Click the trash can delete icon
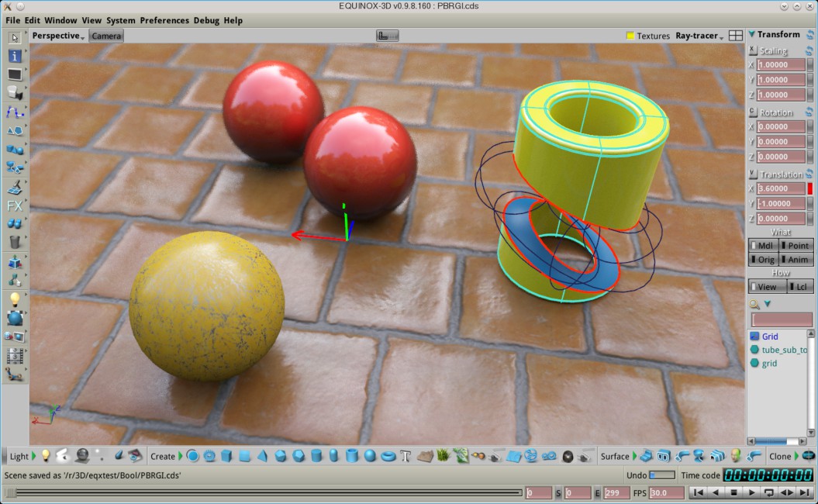The width and height of the screenshot is (818, 504). coord(15,242)
